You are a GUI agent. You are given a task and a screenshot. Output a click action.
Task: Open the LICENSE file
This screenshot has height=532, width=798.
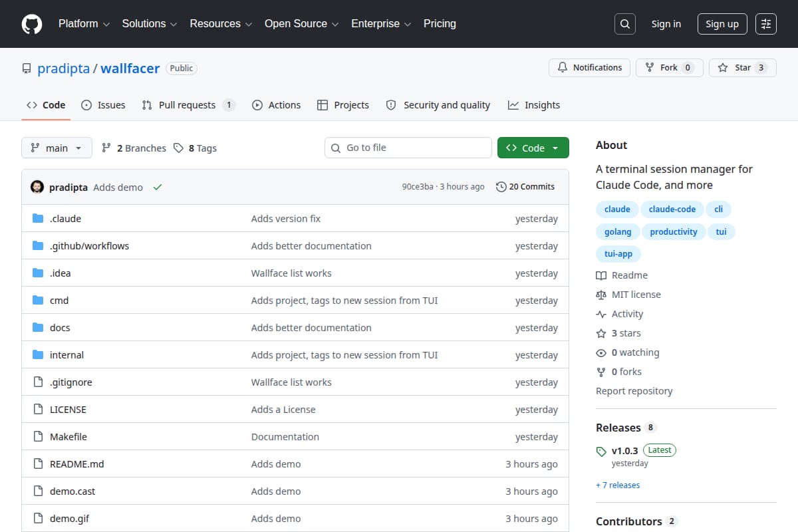point(68,410)
